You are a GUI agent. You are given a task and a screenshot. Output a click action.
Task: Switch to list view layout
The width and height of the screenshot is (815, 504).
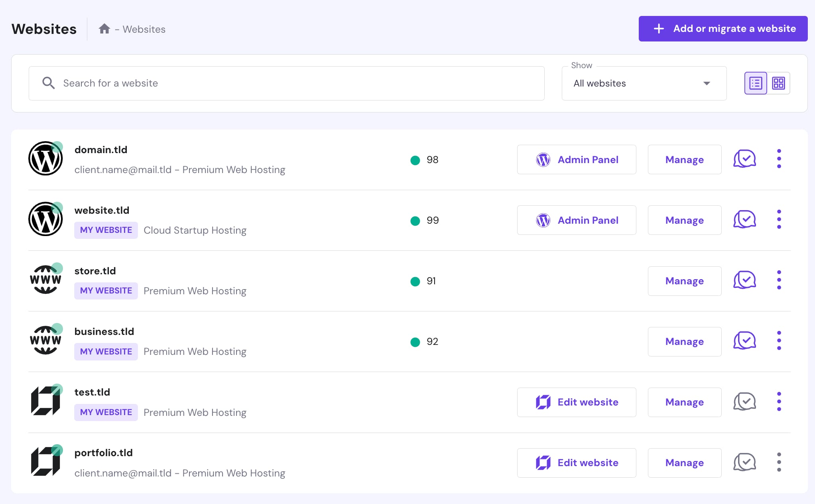pyautogui.click(x=755, y=83)
